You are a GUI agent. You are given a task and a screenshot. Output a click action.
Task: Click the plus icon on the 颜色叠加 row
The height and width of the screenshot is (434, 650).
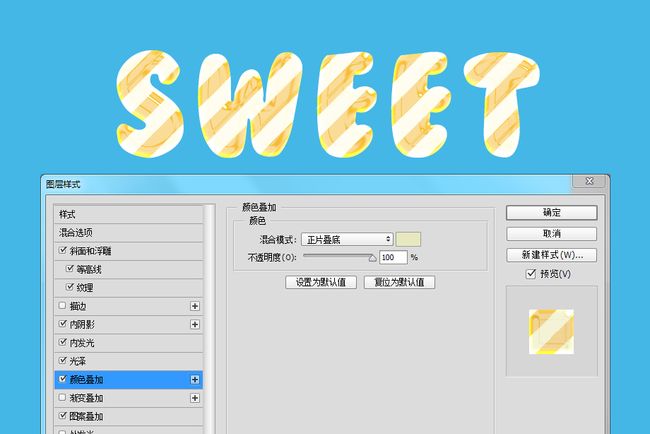click(195, 380)
